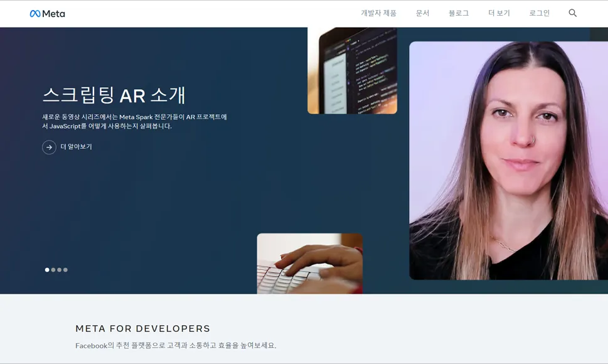608x364 pixels.
Task: Click the META FOR DEVELOPERS heading
Action: tap(142, 329)
